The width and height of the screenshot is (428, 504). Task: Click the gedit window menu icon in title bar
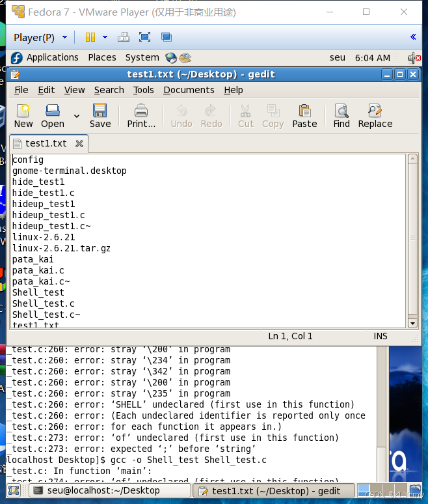(15, 75)
